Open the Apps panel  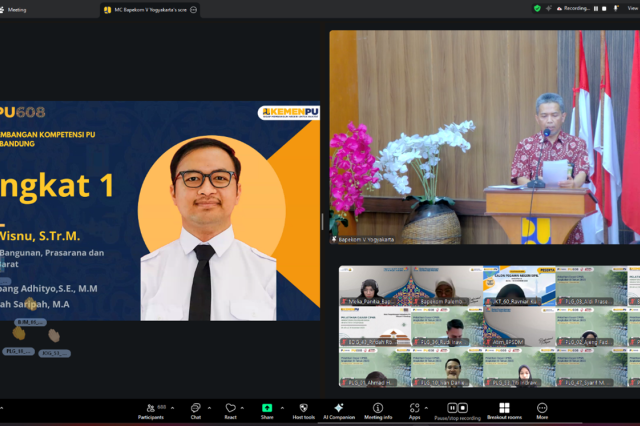[414, 409]
